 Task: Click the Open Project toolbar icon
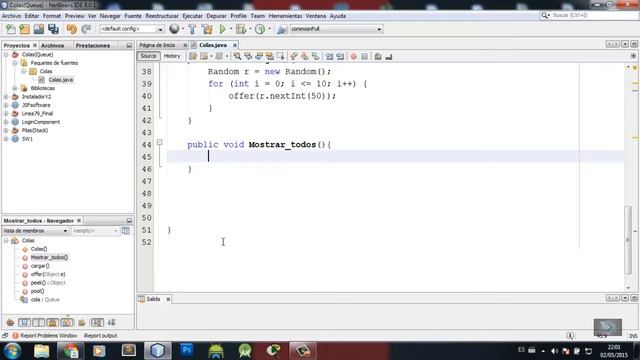coord(39,29)
